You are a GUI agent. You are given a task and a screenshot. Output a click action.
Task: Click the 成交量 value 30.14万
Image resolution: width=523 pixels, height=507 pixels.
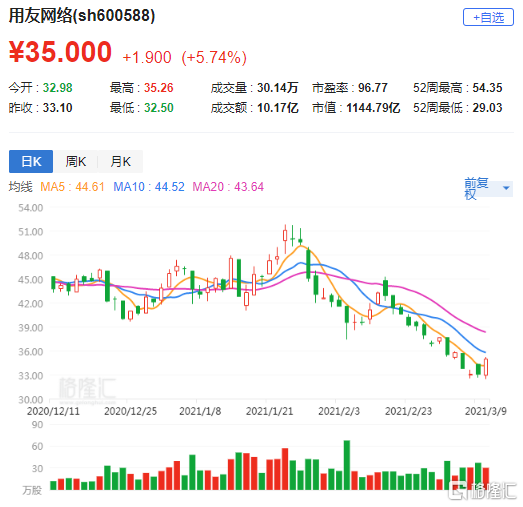(x=278, y=88)
